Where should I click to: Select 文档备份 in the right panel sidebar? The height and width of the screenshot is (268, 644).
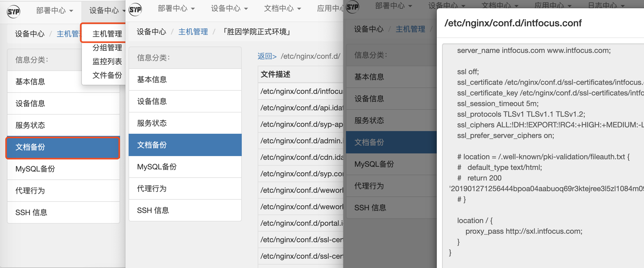click(392, 142)
